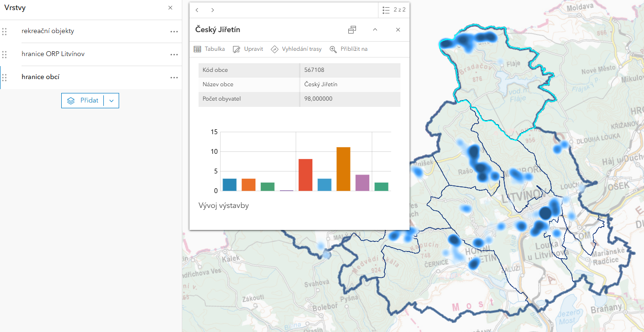Open options menu for hranice ORP Litvínov
The height and width of the screenshot is (332, 644).
(174, 55)
